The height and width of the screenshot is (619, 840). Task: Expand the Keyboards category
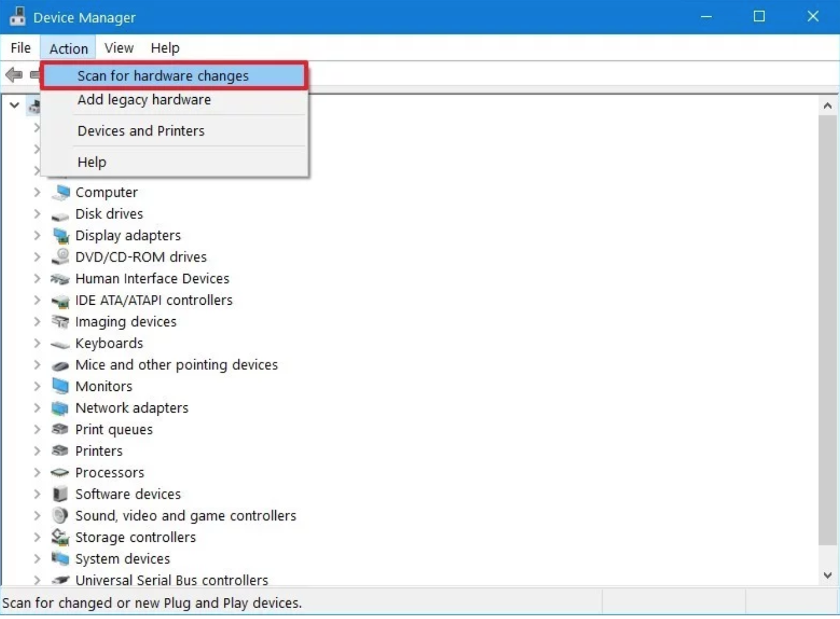37,343
